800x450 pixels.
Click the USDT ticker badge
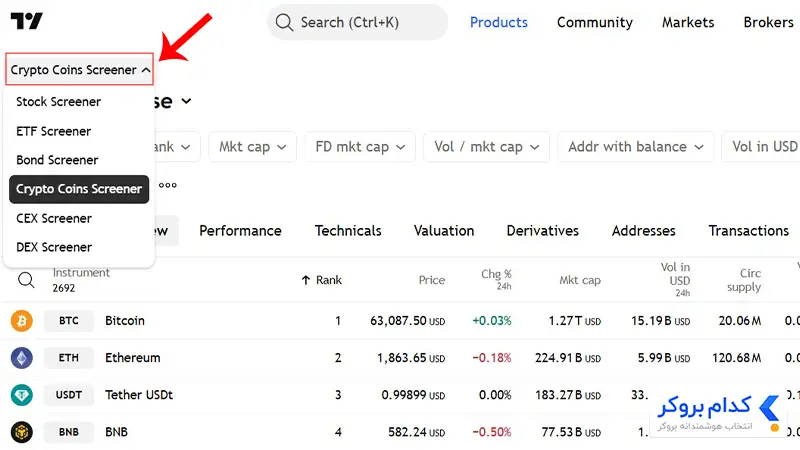coord(69,395)
